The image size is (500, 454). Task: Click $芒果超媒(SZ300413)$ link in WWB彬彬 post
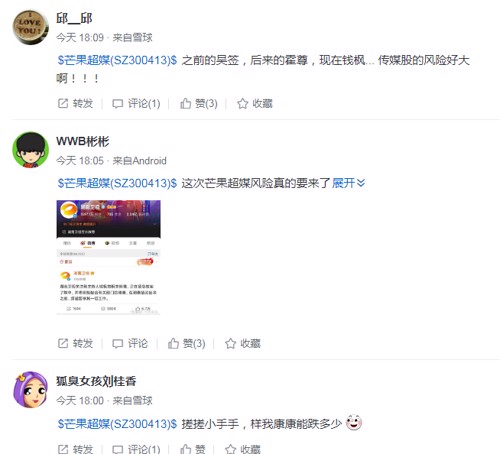click(117, 183)
